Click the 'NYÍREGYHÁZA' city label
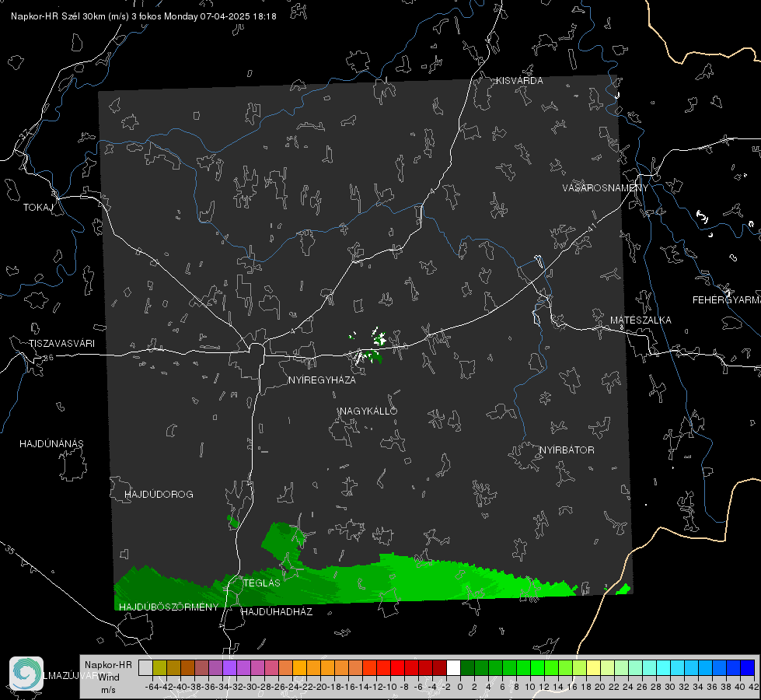 (x=322, y=380)
